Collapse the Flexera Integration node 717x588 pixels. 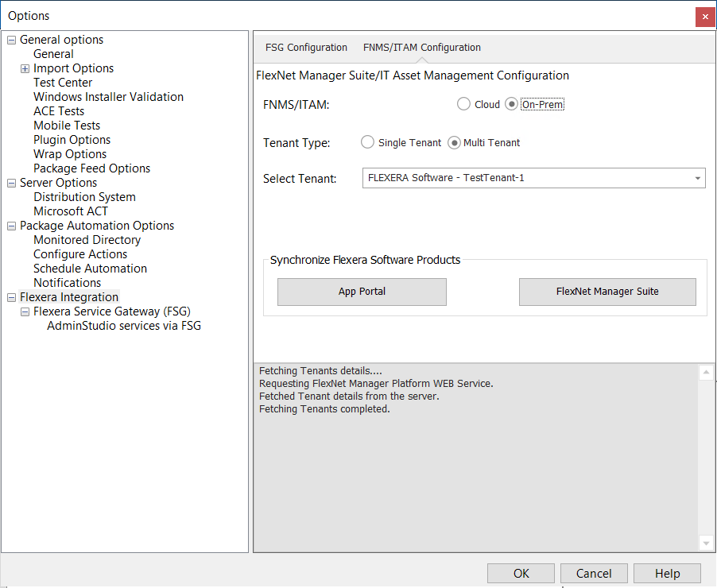11,298
